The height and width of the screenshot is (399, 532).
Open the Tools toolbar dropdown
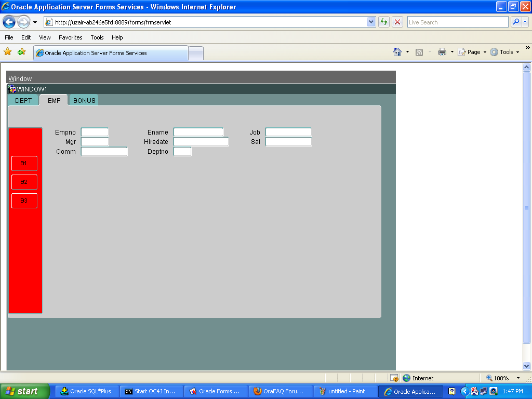click(x=506, y=52)
